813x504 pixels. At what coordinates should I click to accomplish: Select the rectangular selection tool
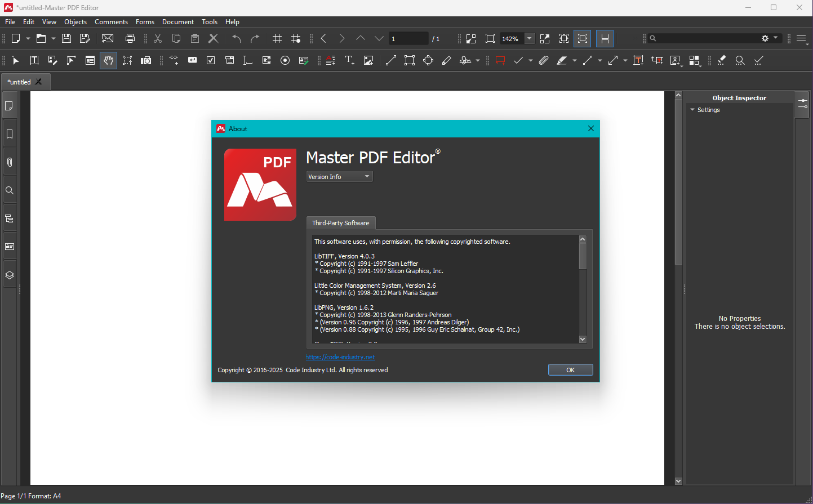[127, 60]
